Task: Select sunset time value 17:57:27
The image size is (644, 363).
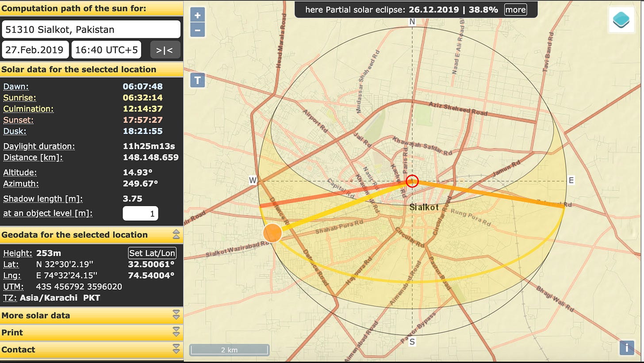Action: tap(143, 120)
